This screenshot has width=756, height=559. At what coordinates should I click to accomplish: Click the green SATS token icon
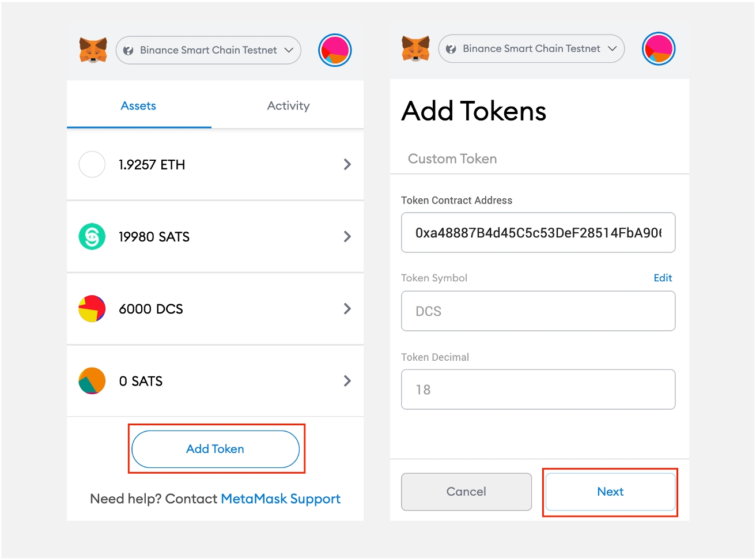click(92, 236)
